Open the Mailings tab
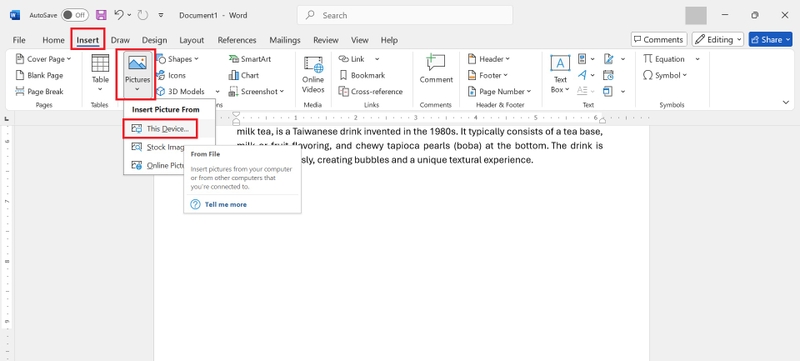The height and width of the screenshot is (361, 800). pyautogui.click(x=285, y=40)
